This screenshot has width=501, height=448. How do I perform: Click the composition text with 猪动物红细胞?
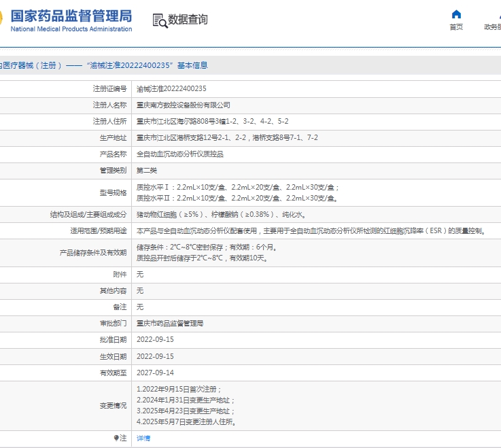click(221, 214)
